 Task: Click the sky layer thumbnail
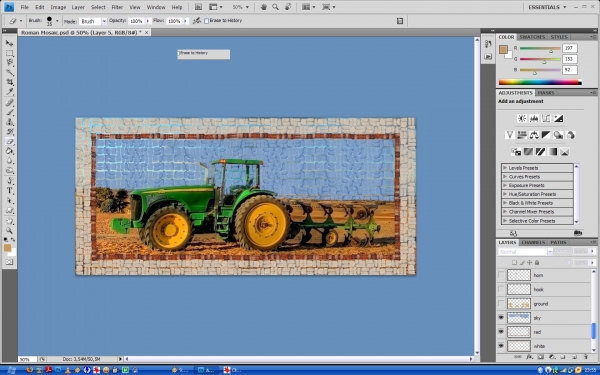[519, 318]
